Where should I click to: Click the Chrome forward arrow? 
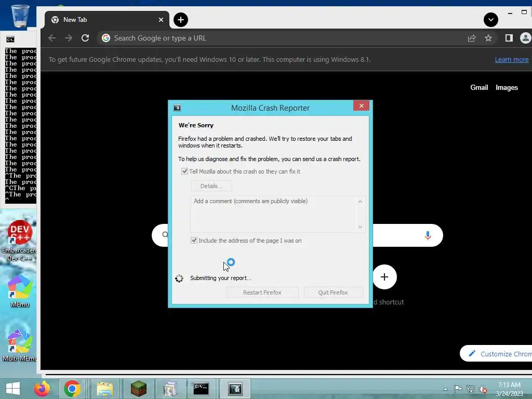(69, 38)
